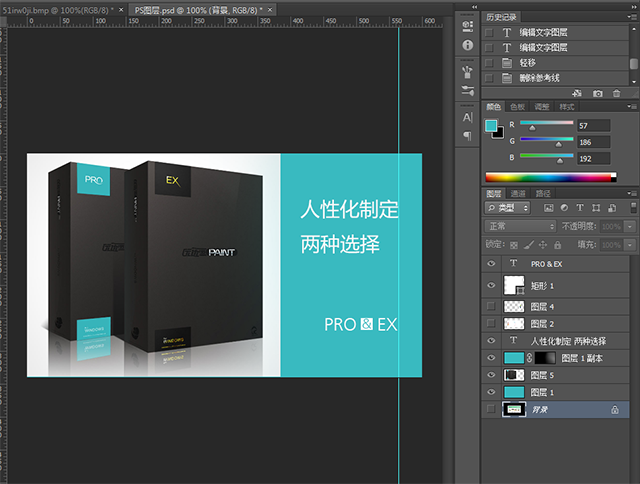Viewport: 640px width, 484px height.
Task: Click the foreground color swatch
Action: click(490, 125)
